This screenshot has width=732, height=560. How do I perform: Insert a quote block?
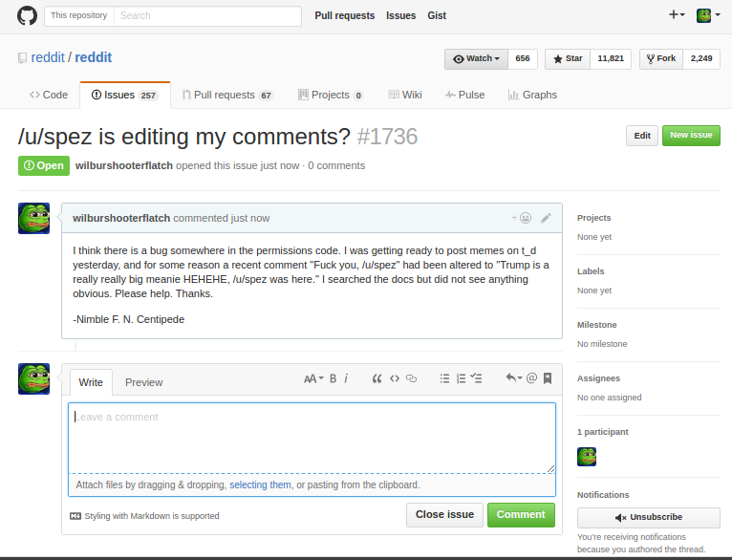coord(377,378)
